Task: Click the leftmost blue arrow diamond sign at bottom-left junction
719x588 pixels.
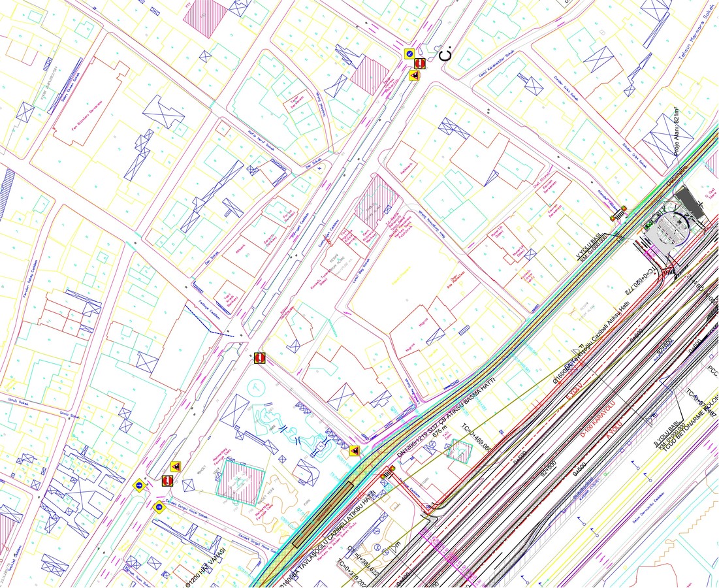Action: [139, 485]
